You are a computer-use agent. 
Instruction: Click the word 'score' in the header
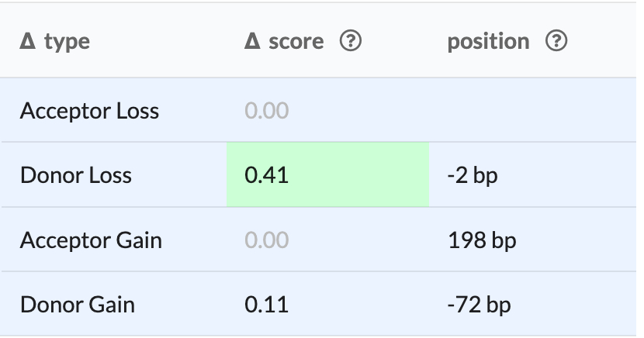[x=296, y=42]
